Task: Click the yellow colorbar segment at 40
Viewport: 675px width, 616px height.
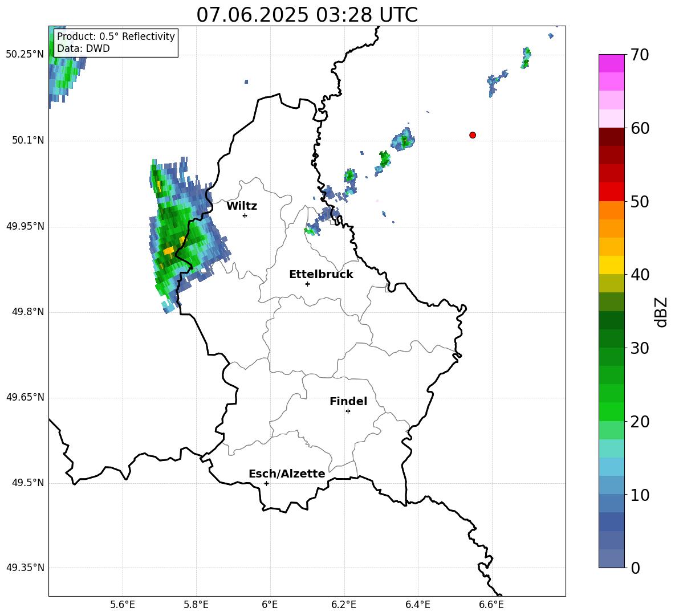Action: tap(611, 265)
